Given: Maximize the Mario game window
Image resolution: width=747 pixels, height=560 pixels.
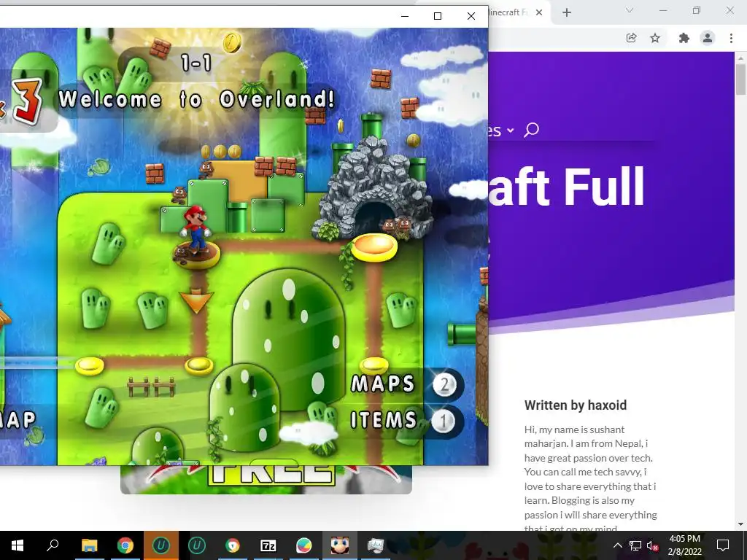Looking at the screenshot, I should [x=438, y=16].
